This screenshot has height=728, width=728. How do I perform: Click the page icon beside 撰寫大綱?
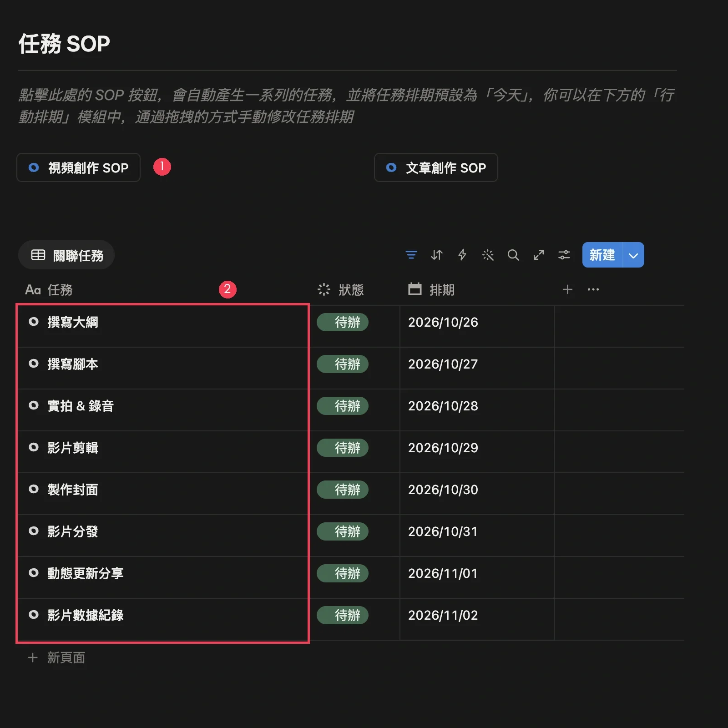(x=34, y=322)
